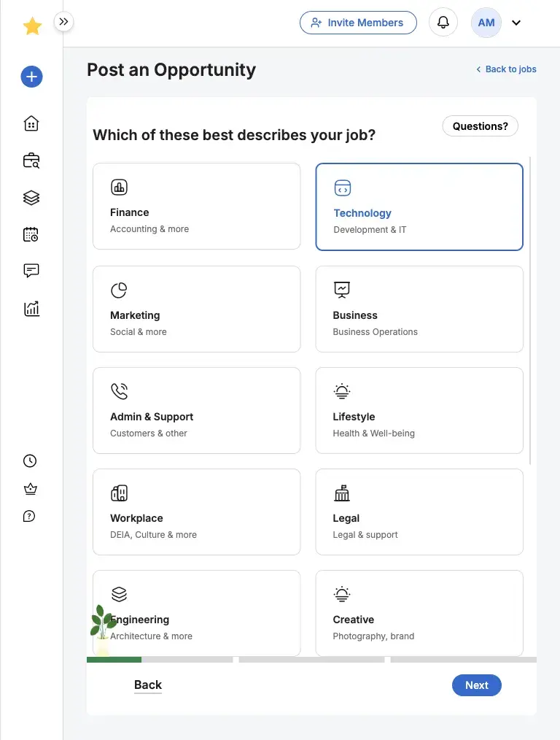Choose the Admin & Support category

(197, 410)
